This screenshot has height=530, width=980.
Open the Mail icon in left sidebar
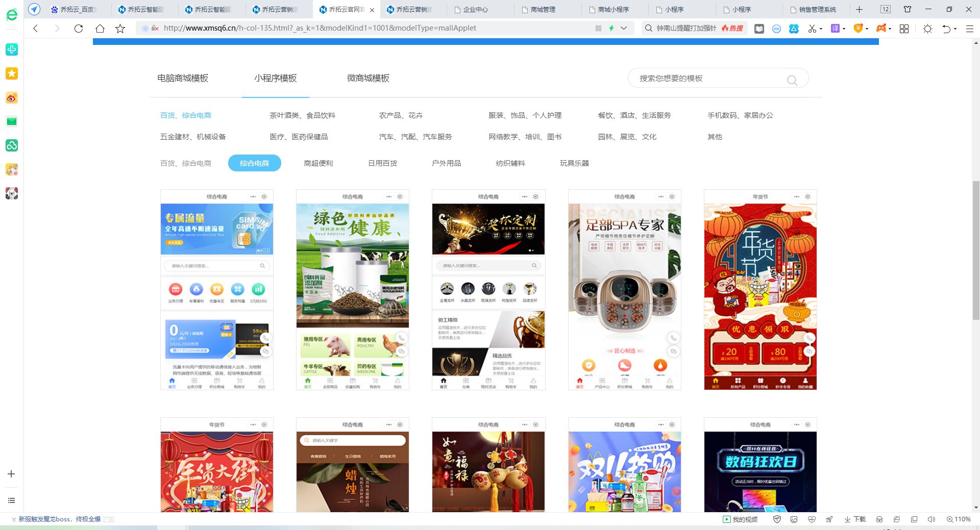tap(11, 121)
